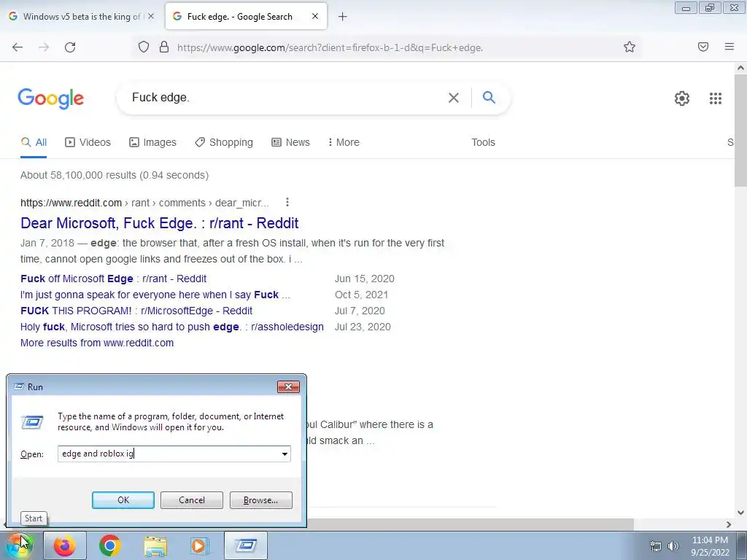This screenshot has width=747, height=560.
Task: Click the Run dialog Open text field
Action: [169, 454]
